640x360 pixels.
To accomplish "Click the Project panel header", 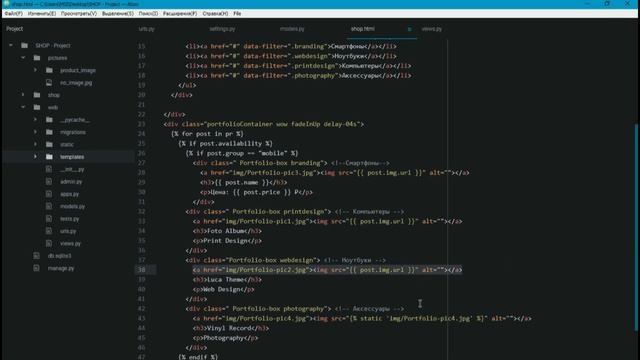I will pos(15,29).
